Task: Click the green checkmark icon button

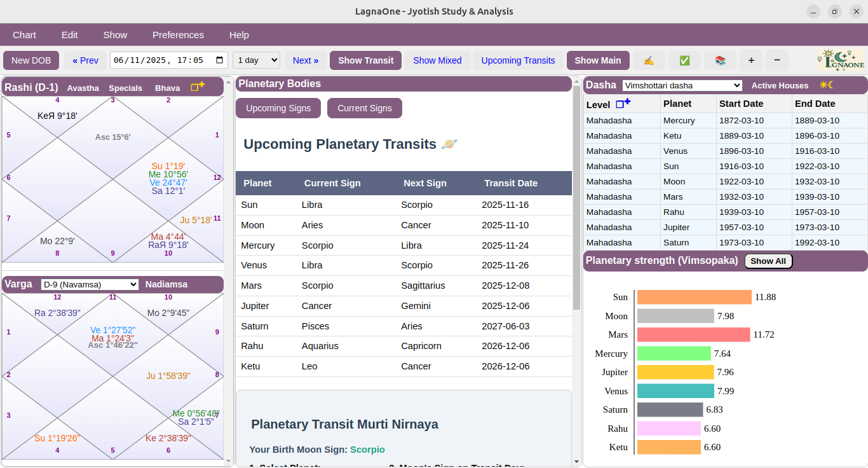Action: 684,60
